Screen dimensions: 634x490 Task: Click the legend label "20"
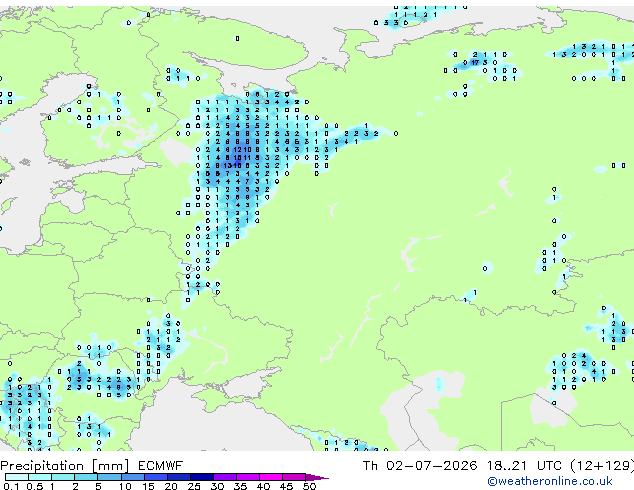[171, 486]
